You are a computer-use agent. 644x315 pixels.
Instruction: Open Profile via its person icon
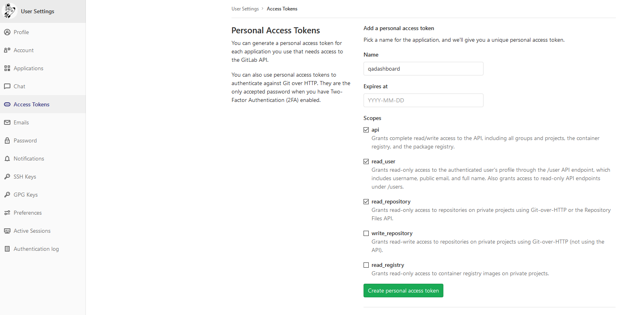point(7,32)
